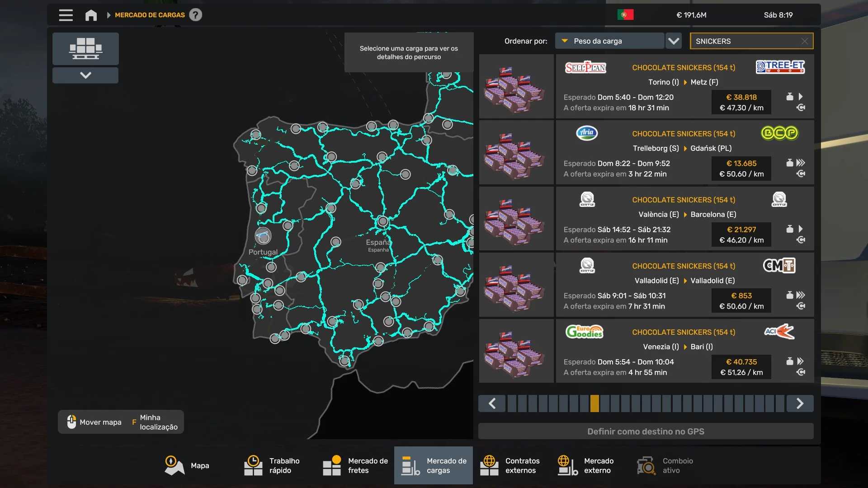Image resolution: width=868 pixels, height=488 pixels.
Task: Select the highlighted orange page marker
Action: tap(594, 404)
